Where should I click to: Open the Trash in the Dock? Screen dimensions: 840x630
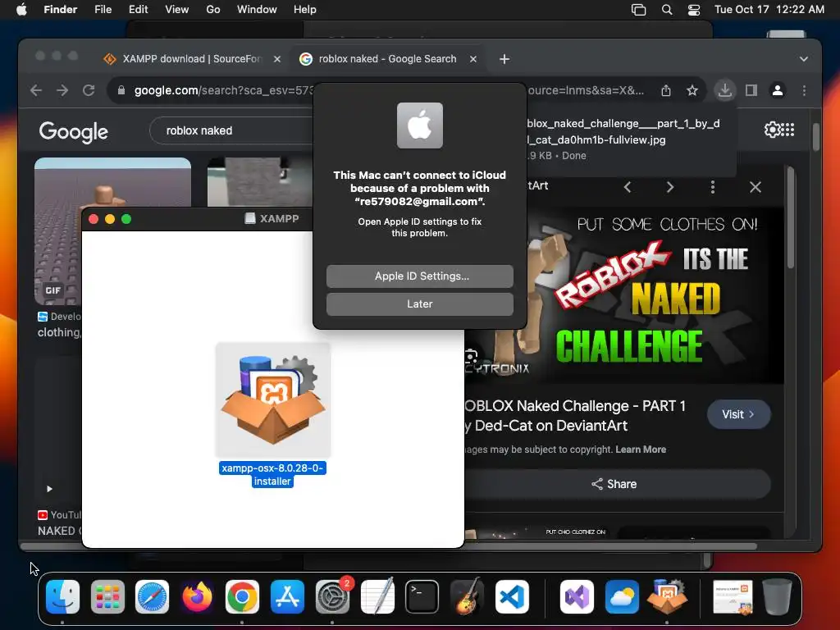[x=777, y=596]
